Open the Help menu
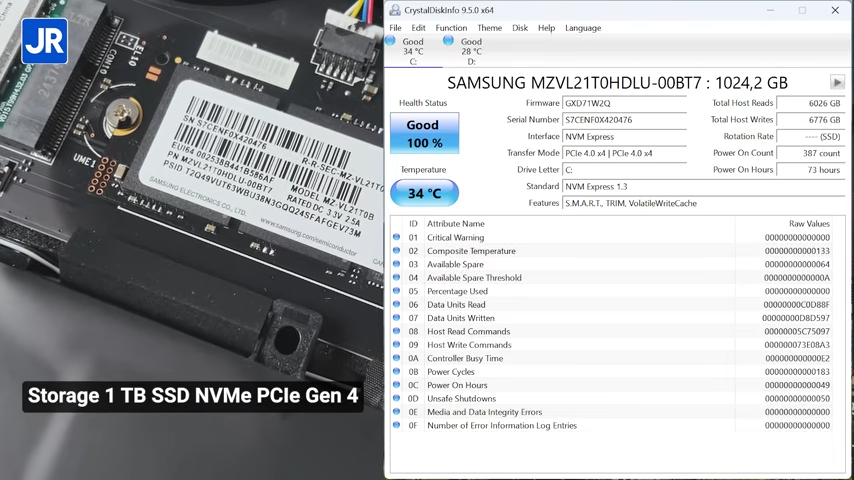The width and height of the screenshot is (854, 480). coord(546,28)
